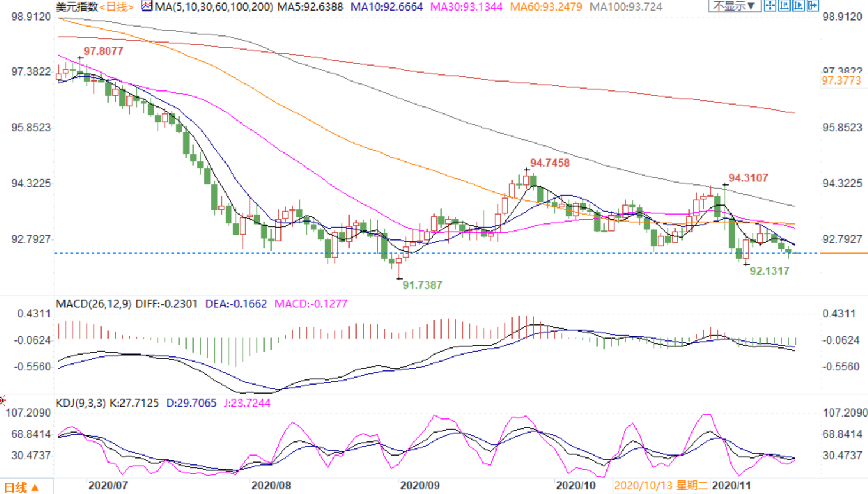Click the 美元指数 chart title

tap(77, 6)
